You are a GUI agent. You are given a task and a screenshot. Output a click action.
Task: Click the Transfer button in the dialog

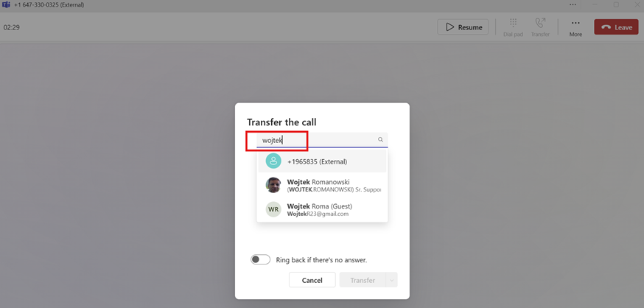[x=363, y=280]
